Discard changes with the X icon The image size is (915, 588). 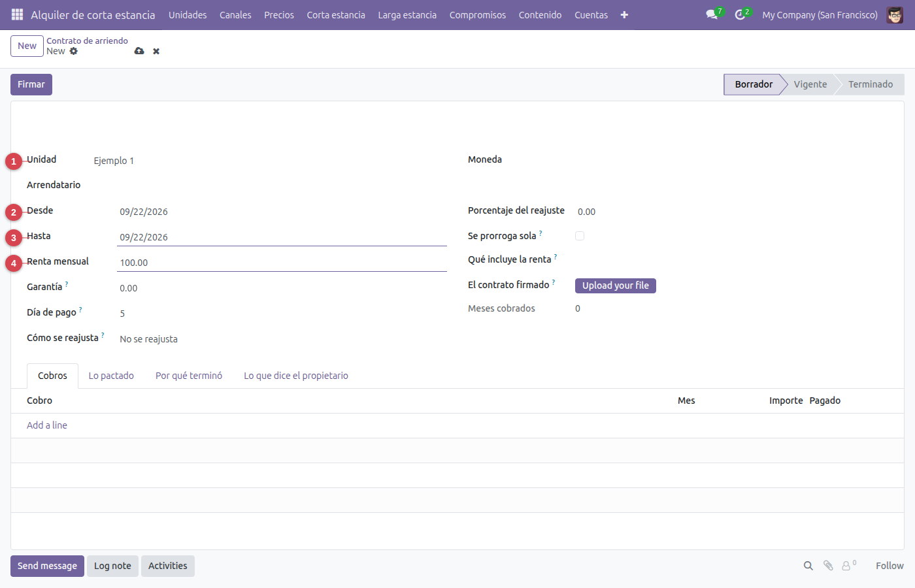click(x=156, y=51)
